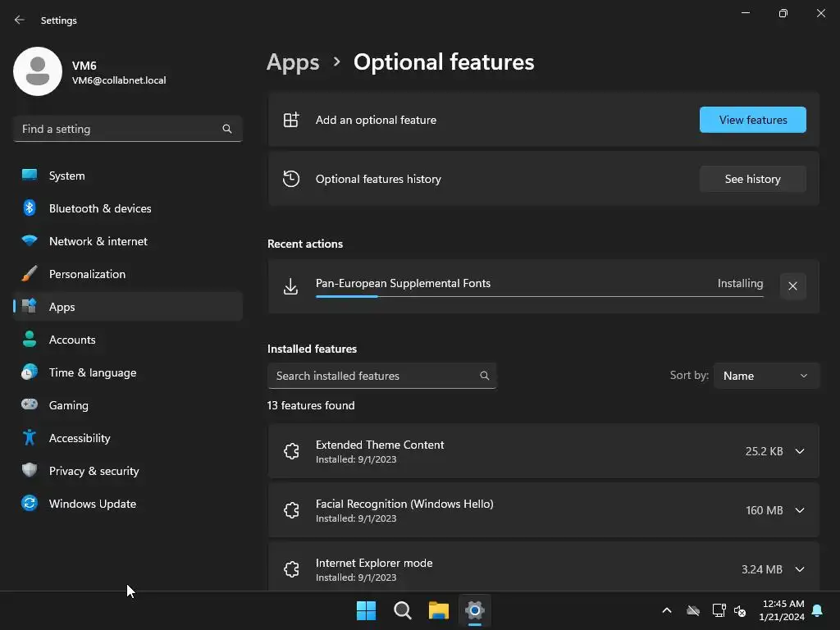The image size is (840, 630).
Task: Click the Privacy & security shield icon
Action: [x=30, y=471]
